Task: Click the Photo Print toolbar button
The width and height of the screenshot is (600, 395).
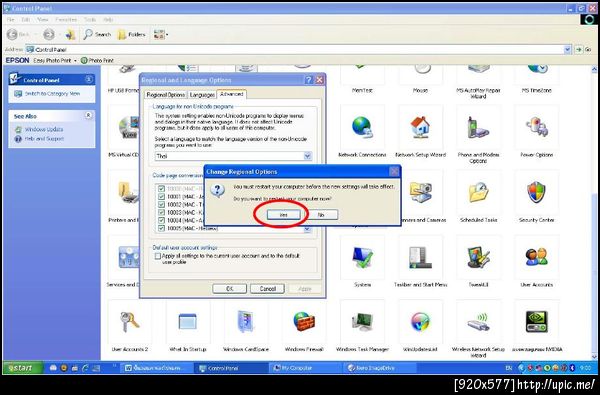Action: 98,60
